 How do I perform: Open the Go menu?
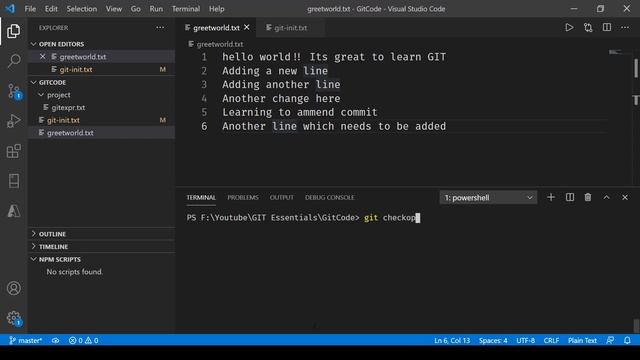[136, 9]
